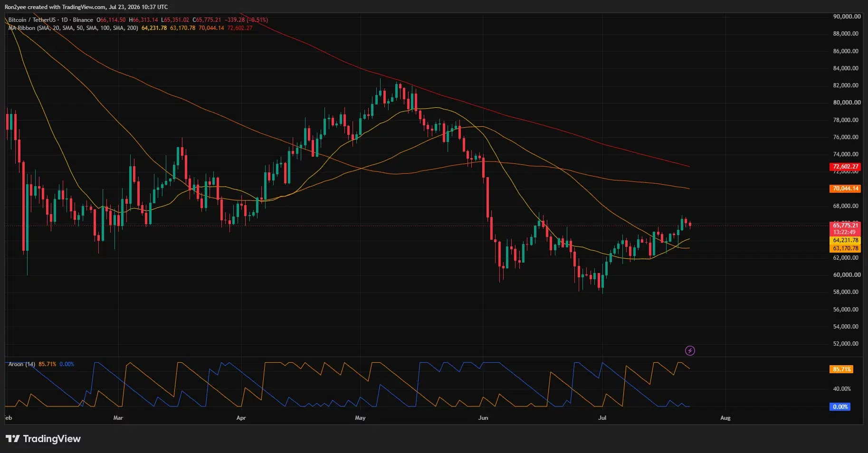Click the 72,602.27 value in MA Ribbon legend
868x453 pixels.
(x=240, y=28)
